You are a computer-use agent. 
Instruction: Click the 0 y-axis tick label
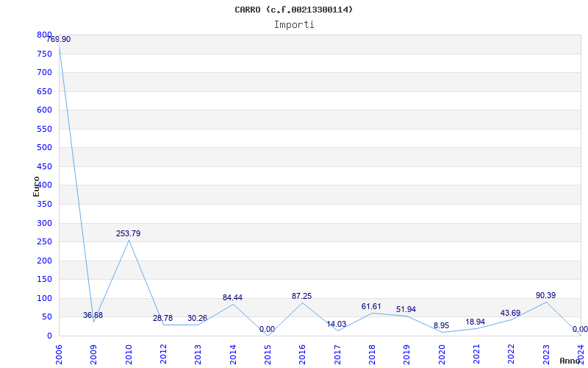pyautogui.click(x=49, y=336)
